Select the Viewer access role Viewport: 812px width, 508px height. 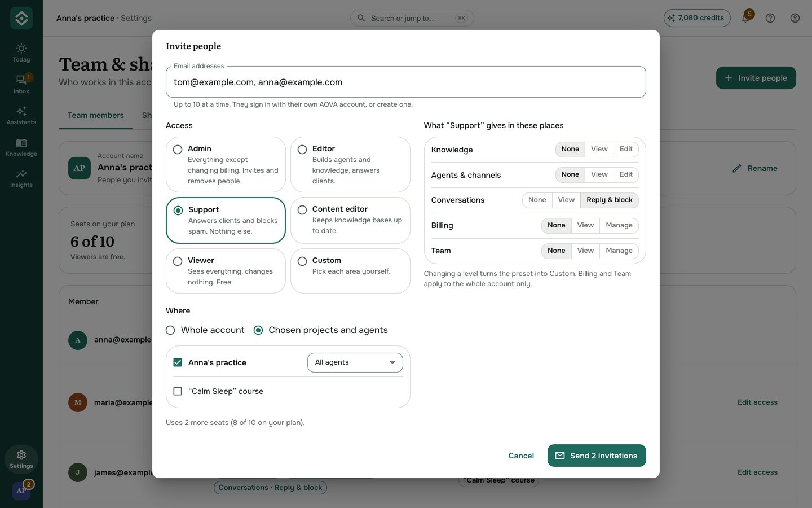[x=226, y=271]
